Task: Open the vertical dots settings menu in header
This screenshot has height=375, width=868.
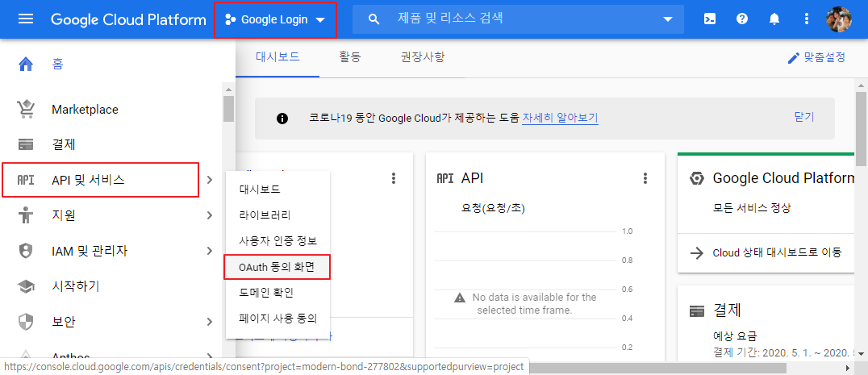Action: 806,19
